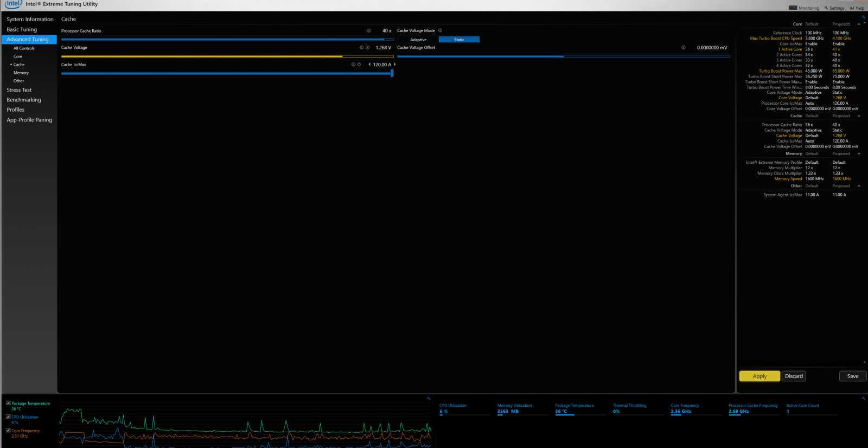Click the Cache Voltage Offset slider
Image resolution: width=868 pixels, height=448 pixels.
point(563,56)
